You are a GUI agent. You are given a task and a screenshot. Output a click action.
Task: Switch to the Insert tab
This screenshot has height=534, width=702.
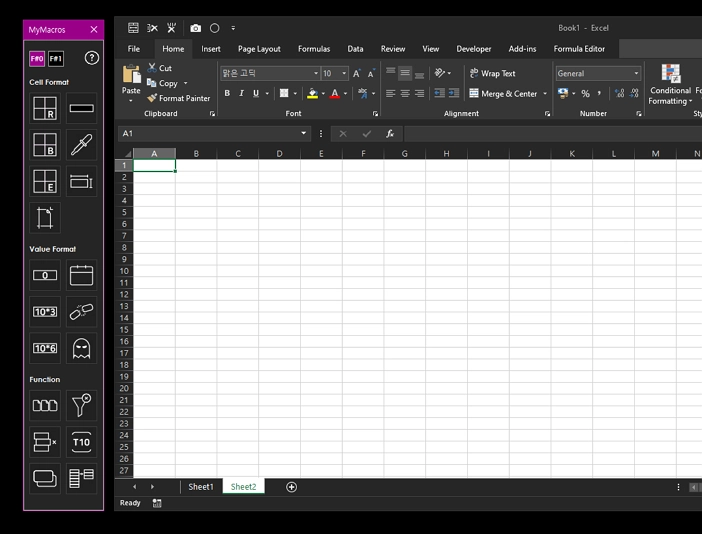tap(211, 49)
